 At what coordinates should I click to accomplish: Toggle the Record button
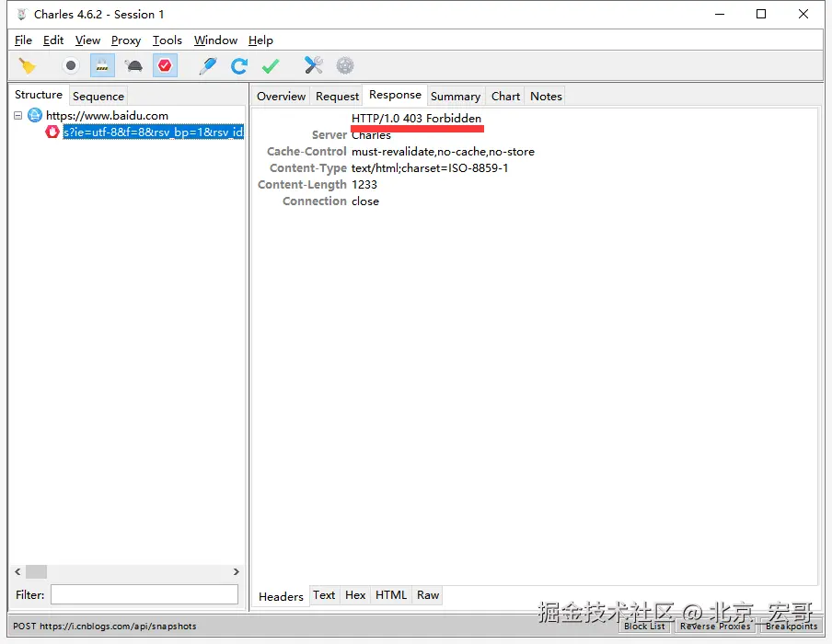(x=70, y=65)
